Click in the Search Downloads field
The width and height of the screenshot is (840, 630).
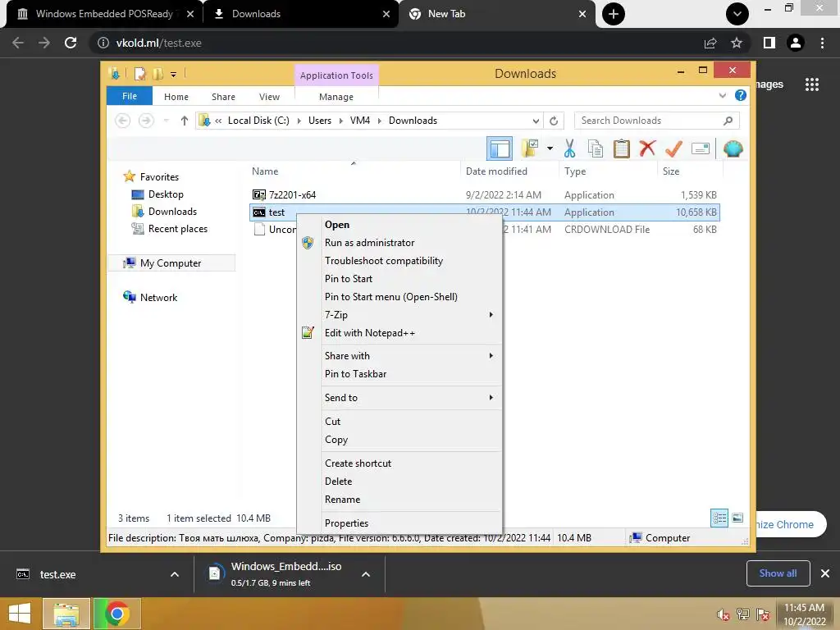657,121
